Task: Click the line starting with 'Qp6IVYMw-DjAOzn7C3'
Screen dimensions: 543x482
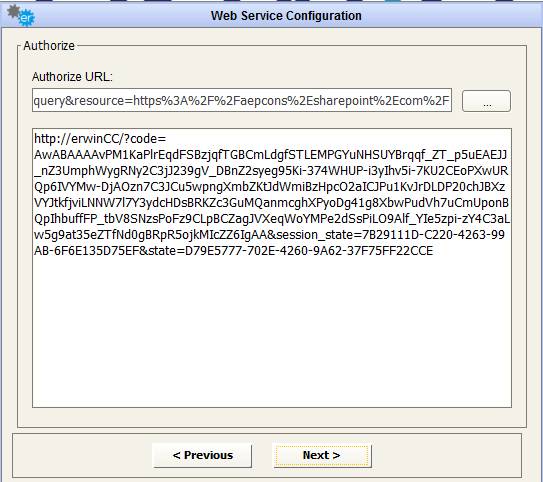Action: point(269,187)
